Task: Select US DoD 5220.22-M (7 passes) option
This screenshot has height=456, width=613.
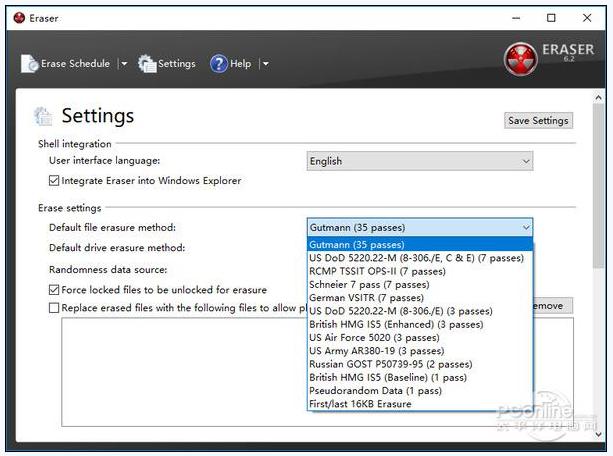Action: tap(420, 258)
